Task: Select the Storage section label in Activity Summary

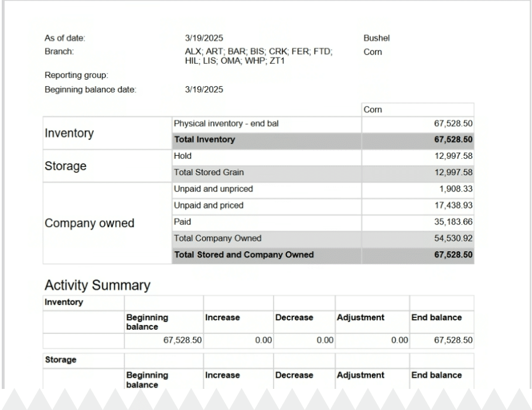Action: pyautogui.click(x=61, y=360)
